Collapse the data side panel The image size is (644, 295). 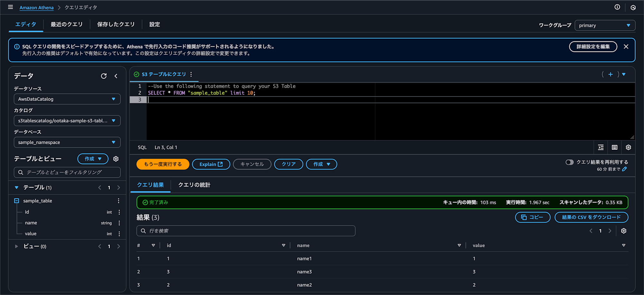tap(116, 76)
